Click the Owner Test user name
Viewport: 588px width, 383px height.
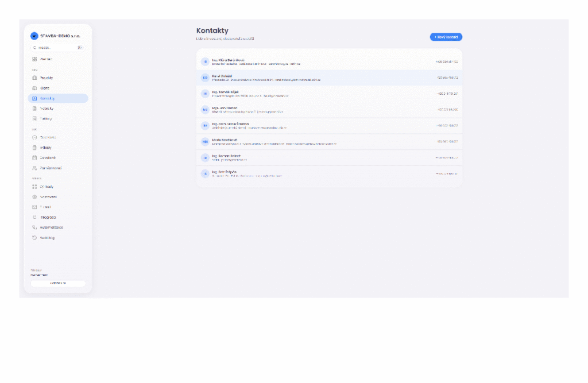click(x=39, y=276)
